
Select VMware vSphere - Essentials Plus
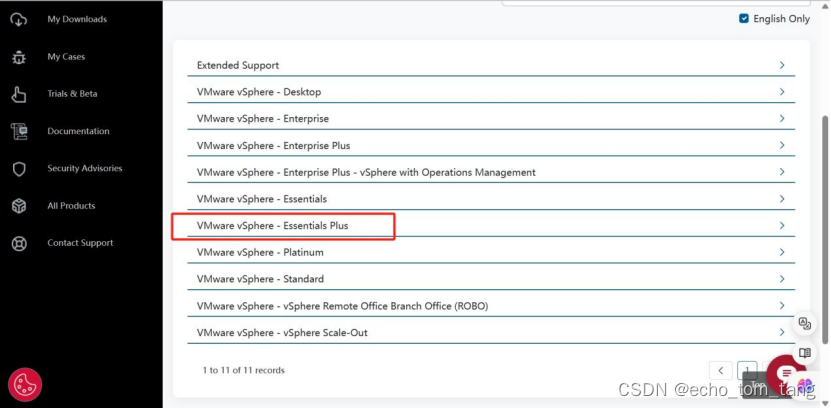click(x=272, y=226)
